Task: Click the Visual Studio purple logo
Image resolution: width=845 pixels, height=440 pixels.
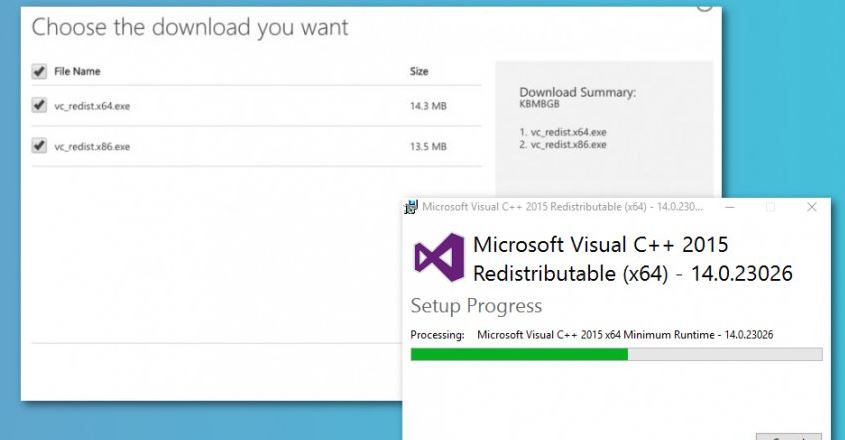Action: tap(439, 258)
